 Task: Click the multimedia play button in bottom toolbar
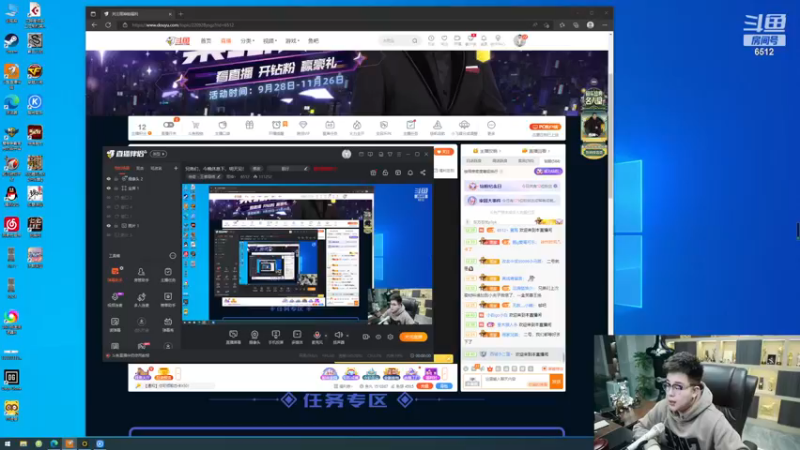(297, 336)
